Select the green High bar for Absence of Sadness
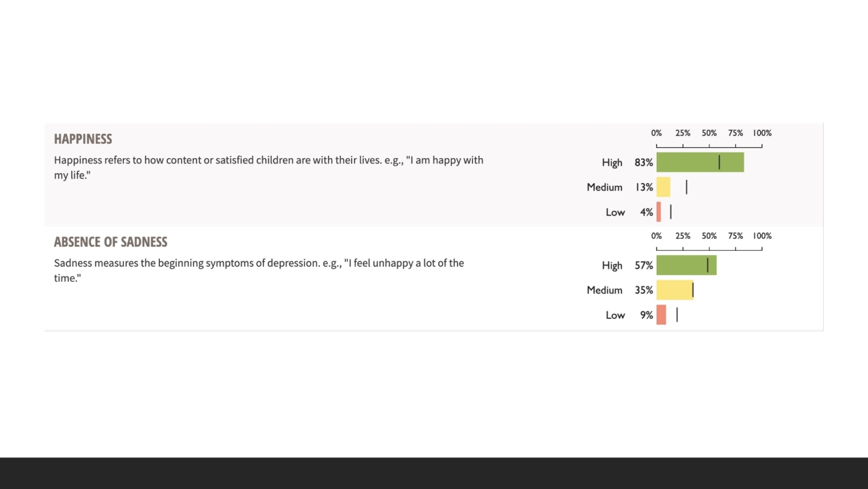This screenshot has height=489, width=868. 686,266
